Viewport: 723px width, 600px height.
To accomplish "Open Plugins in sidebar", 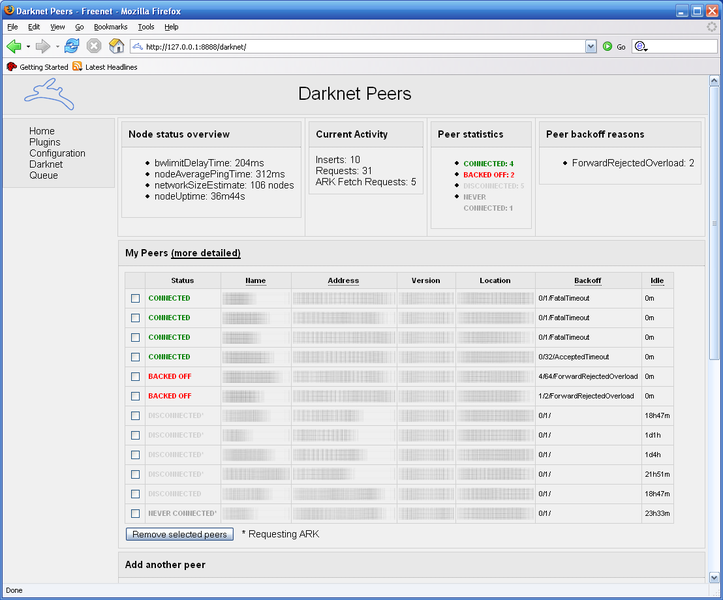I will 45,142.
